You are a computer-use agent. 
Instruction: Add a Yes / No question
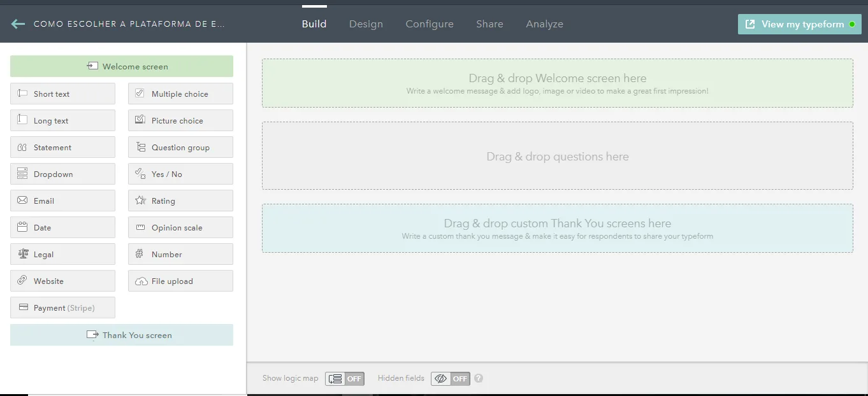click(180, 174)
